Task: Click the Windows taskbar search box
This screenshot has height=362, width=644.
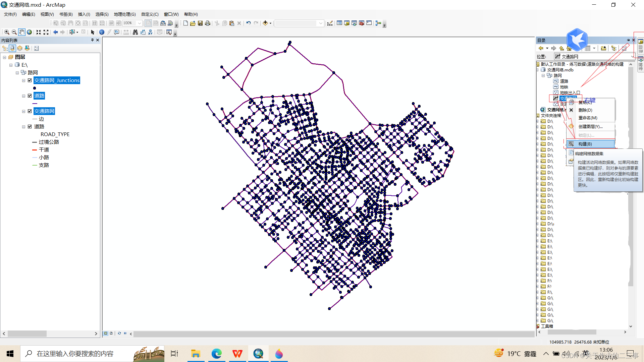Action: tap(75, 354)
